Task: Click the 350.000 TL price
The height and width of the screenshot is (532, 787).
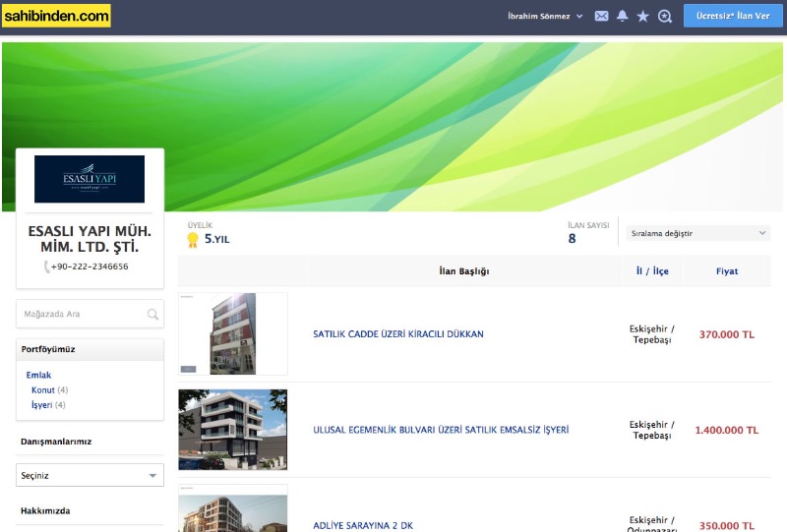Action: (x=727, y=526)
